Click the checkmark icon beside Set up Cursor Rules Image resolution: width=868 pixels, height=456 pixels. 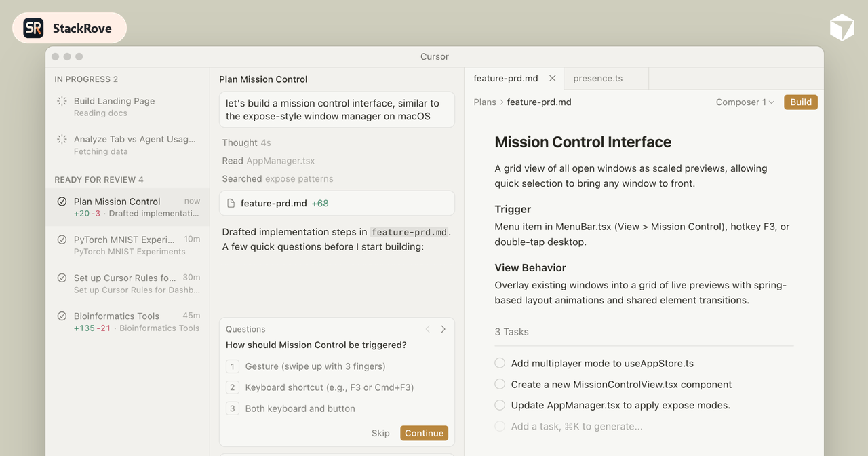[61, 278]
